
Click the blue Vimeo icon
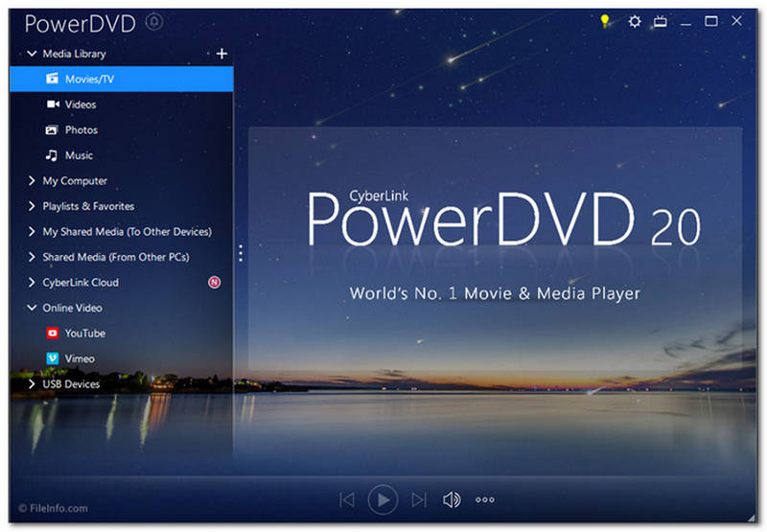53,359
